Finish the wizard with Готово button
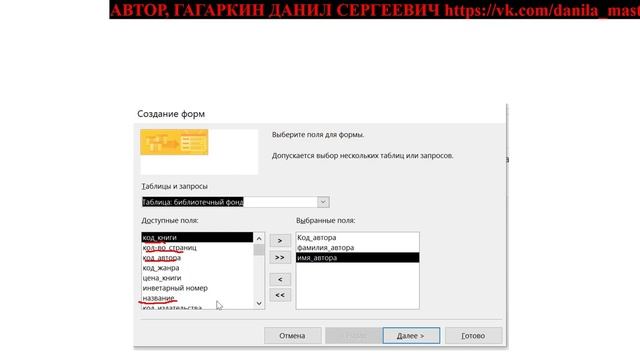Screen dimensions: 640x360 click(x=473, y=336)
